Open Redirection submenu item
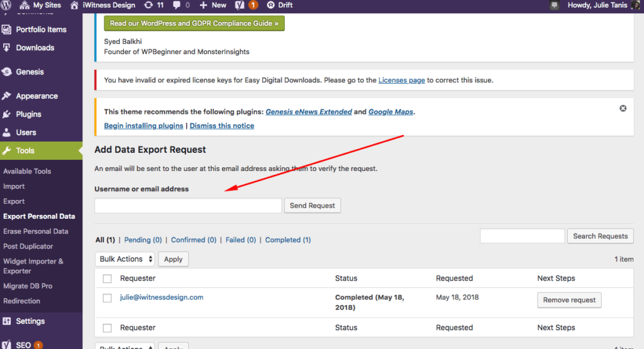Image resolution: width=644 pixels, height=349 pixels. (x=22, y=301)
